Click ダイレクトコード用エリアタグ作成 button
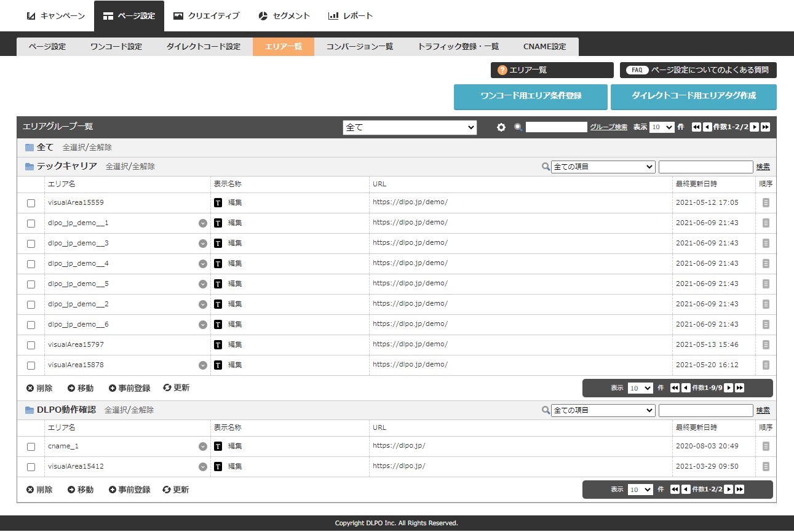The width and height of the screenshot is (794, 532). click(694, 97)
